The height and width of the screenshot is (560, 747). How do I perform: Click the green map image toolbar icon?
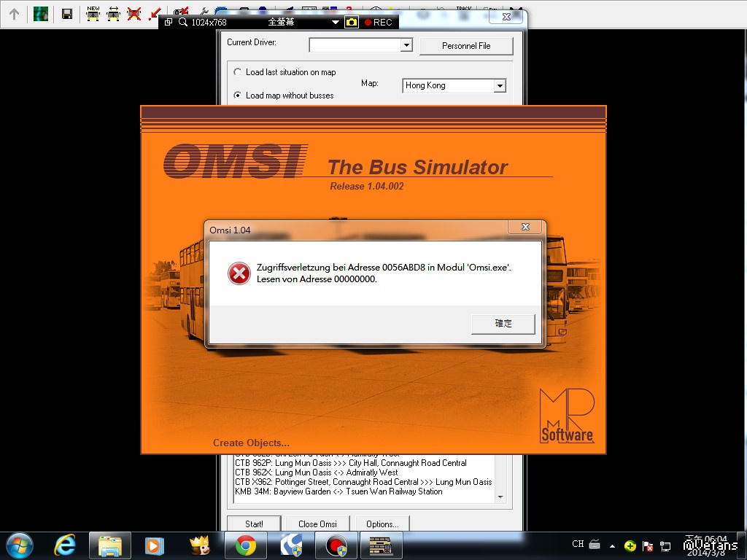tap(41, 14)
